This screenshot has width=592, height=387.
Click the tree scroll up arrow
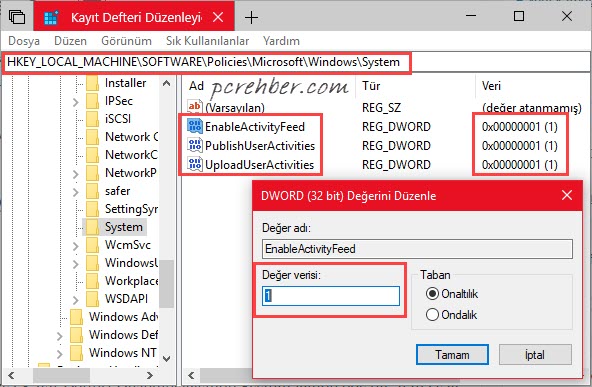[166, 83]
